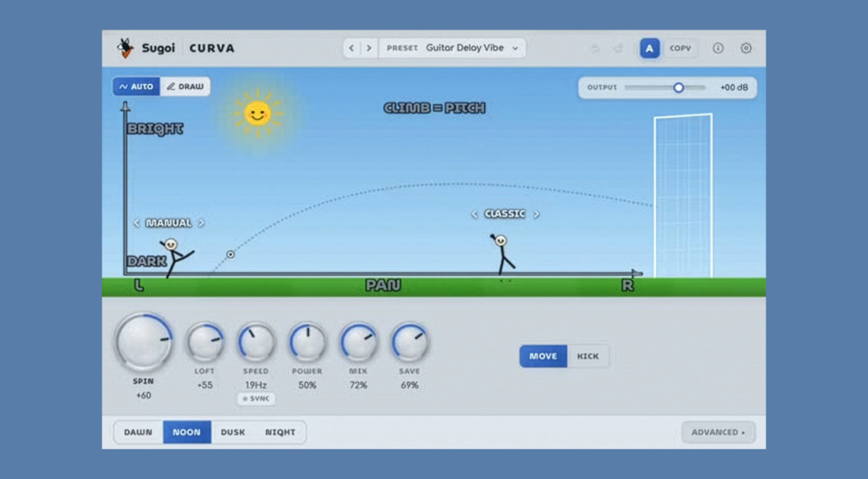Click the MANUAL mode label
This screenshot has height=479, width=868.
coord(169,223)
